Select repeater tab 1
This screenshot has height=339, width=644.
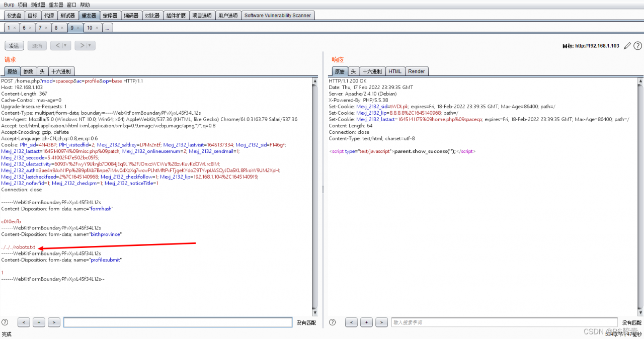point(9,28)
